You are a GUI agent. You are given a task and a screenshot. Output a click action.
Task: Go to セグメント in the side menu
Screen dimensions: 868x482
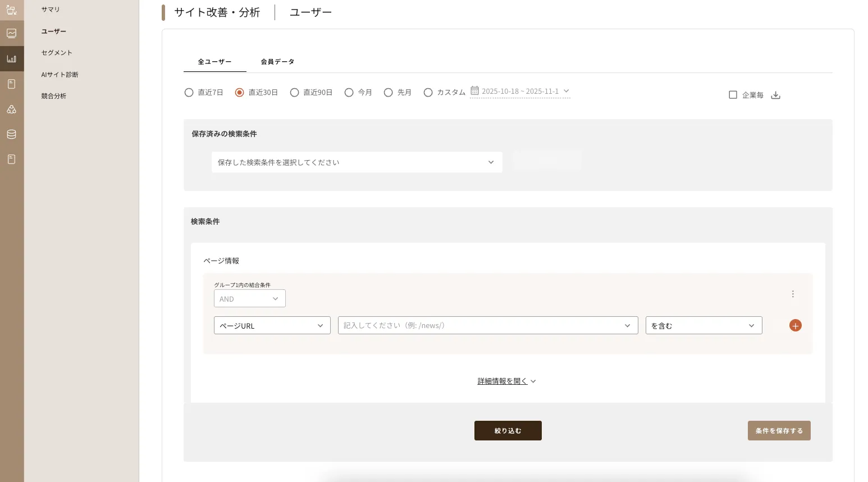click(x=57, y=53)
